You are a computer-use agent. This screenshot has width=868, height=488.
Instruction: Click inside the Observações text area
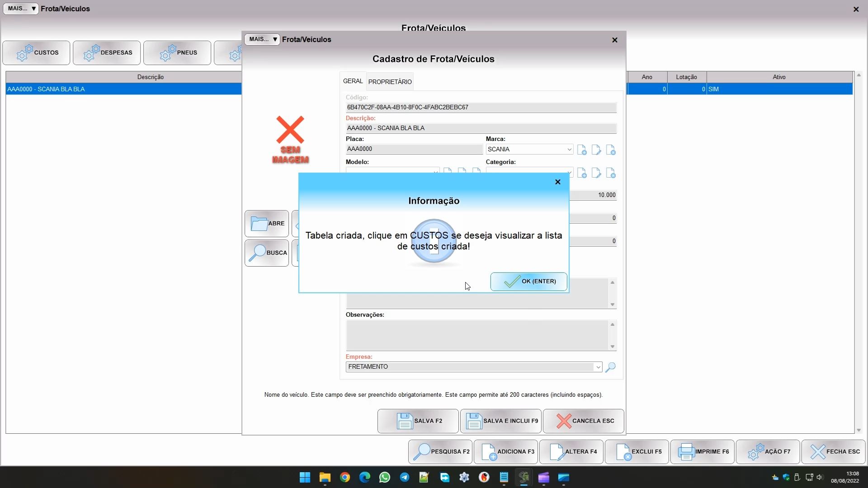[x=477, y=335]
